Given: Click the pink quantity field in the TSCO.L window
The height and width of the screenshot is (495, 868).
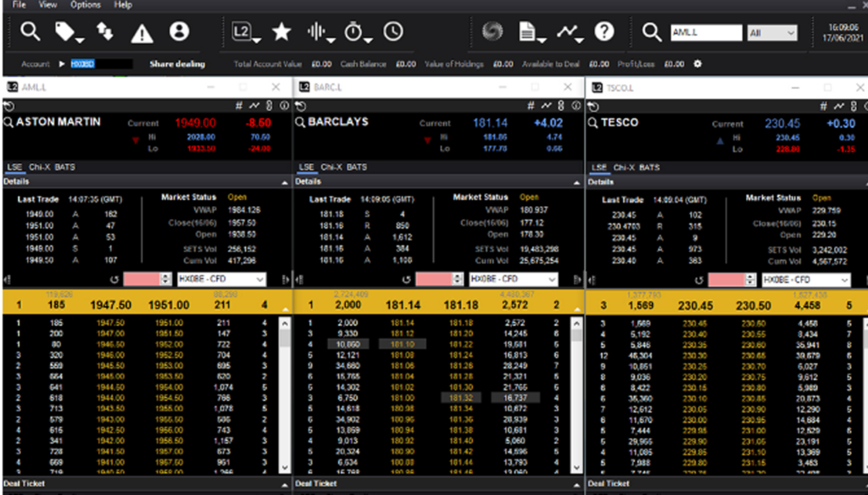Looking at the screenshot, I should [x=726, y=280].
